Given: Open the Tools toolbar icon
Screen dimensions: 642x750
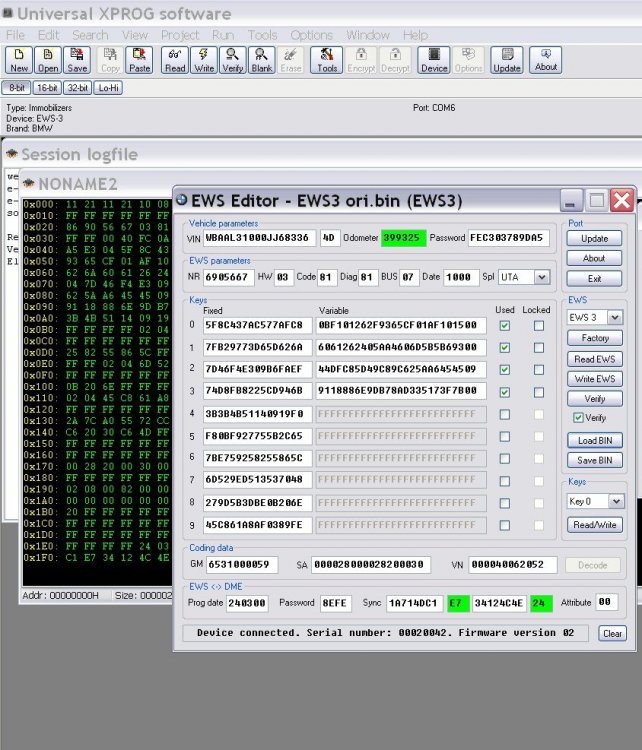Looking at the screenshot, I should point(327,60).
